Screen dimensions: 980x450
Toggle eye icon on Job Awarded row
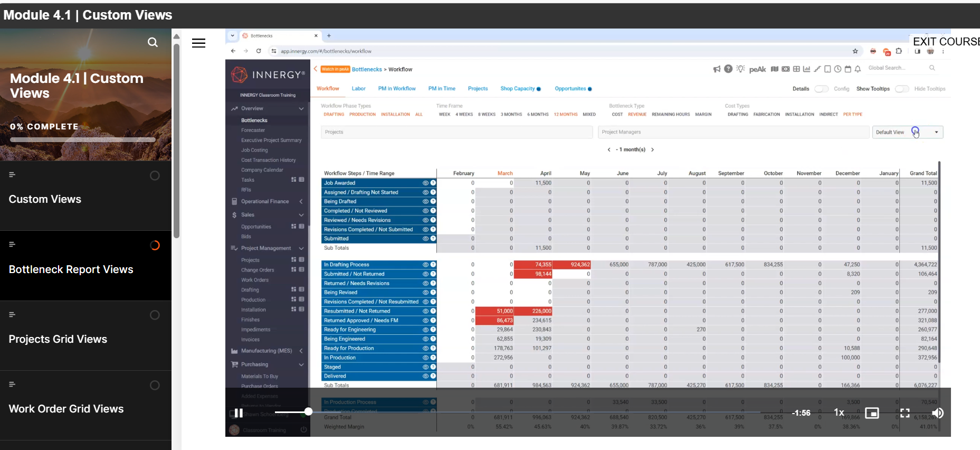coord(425,183)
